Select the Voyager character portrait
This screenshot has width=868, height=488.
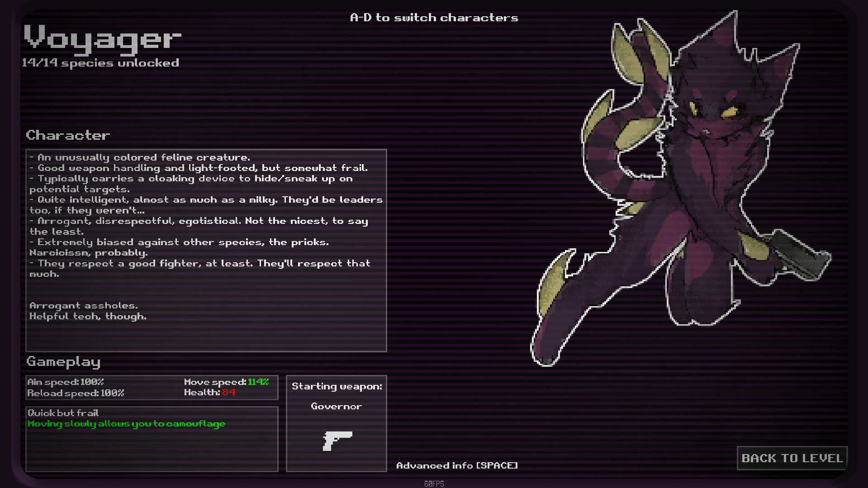[680, 188]
